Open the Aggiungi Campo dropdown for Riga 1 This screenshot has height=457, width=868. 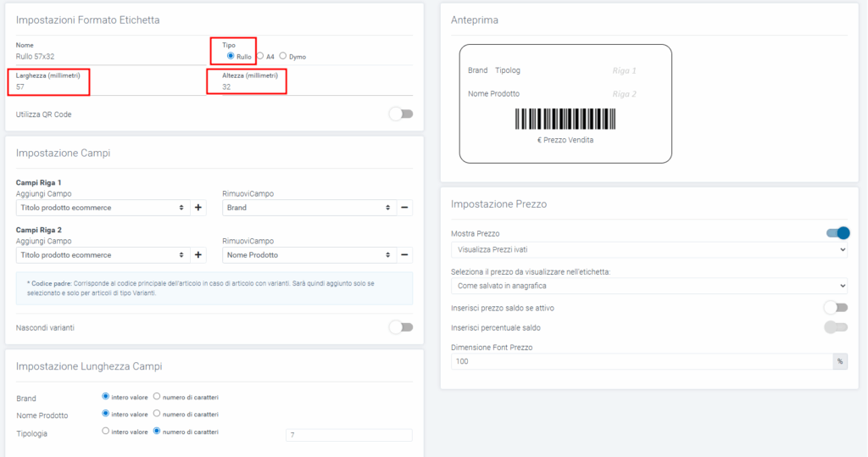[x=102, y=208]
